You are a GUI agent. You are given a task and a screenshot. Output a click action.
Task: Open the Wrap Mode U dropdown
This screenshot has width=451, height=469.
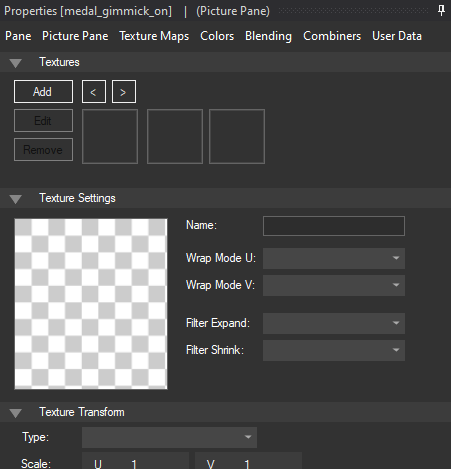pos(334,258)
